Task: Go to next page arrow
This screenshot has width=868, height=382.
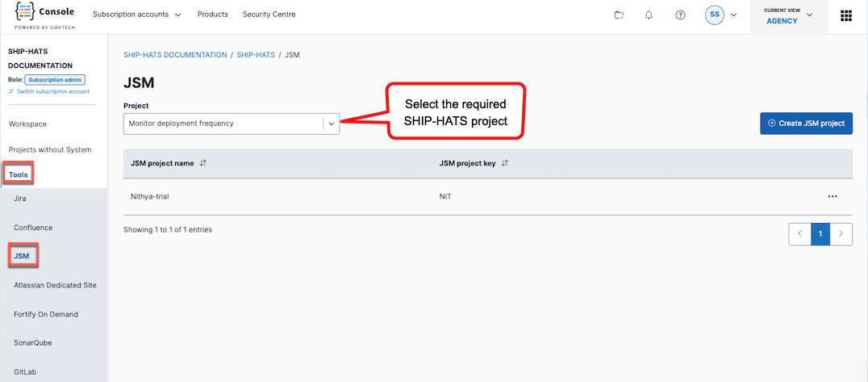Action: point(841,234)
